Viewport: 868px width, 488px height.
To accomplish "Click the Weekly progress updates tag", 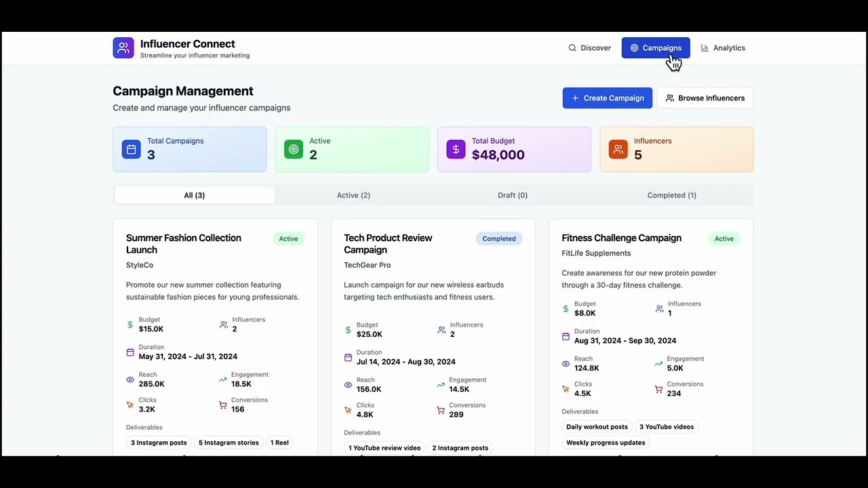I will 606,443.
